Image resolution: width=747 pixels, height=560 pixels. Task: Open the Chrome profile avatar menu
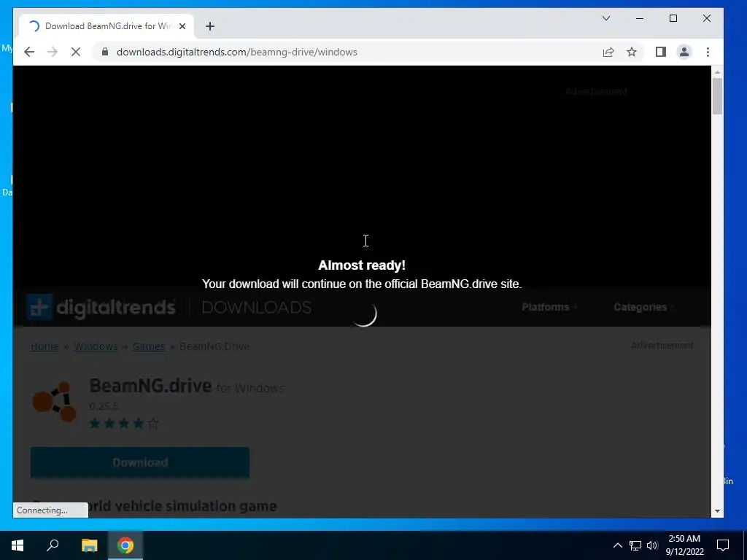(684, 52)
